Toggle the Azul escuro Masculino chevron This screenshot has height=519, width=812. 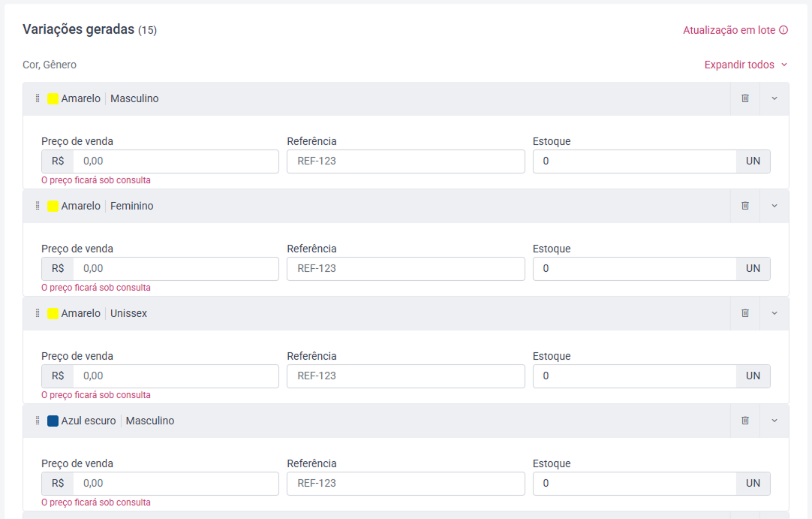[x=774, y=421]
